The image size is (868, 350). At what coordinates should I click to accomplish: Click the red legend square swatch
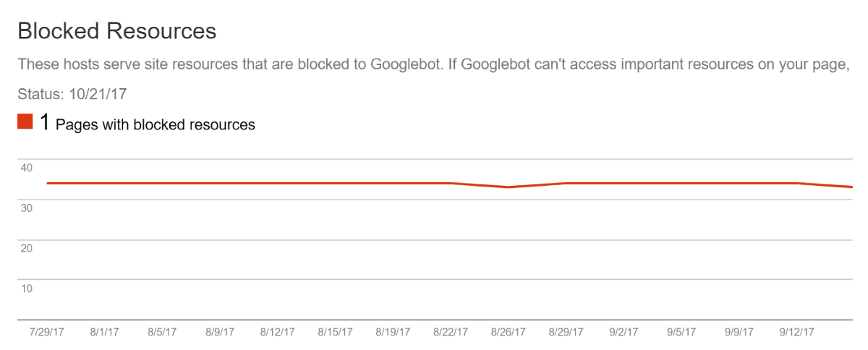click(25, 121)
